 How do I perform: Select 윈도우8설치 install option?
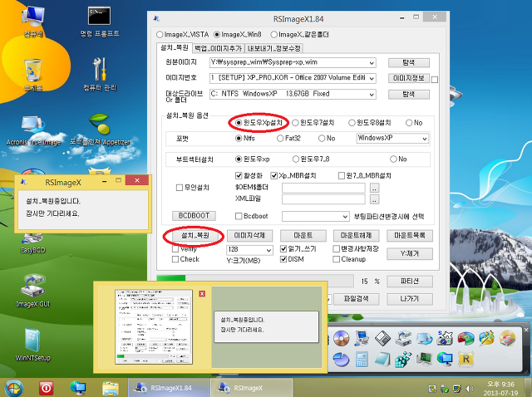coord(370,123)
